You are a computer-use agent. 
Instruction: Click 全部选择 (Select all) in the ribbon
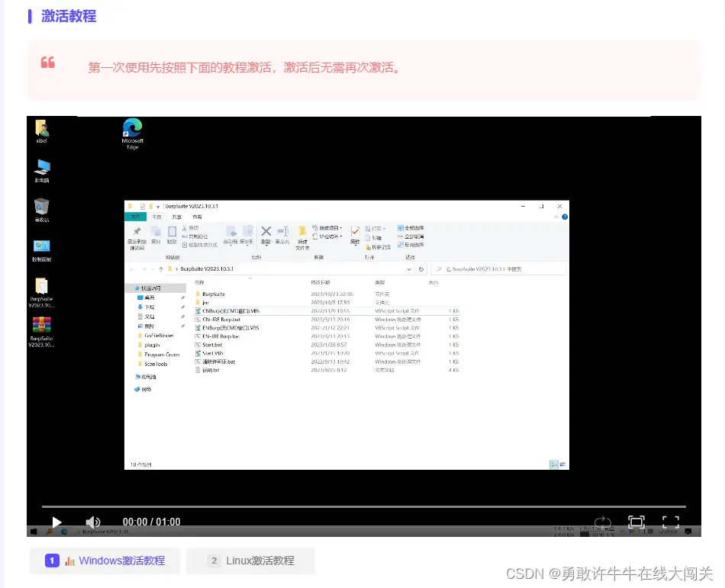(x=411, y=228)
